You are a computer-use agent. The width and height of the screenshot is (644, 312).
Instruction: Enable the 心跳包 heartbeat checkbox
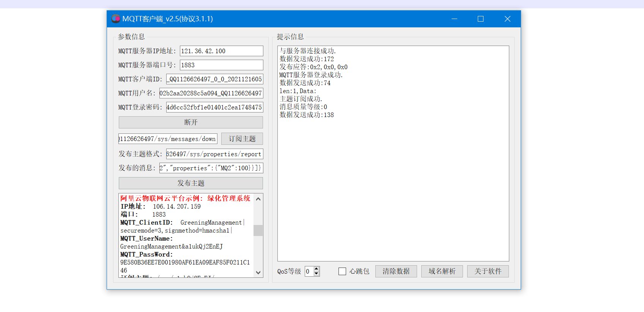(342, 271)
